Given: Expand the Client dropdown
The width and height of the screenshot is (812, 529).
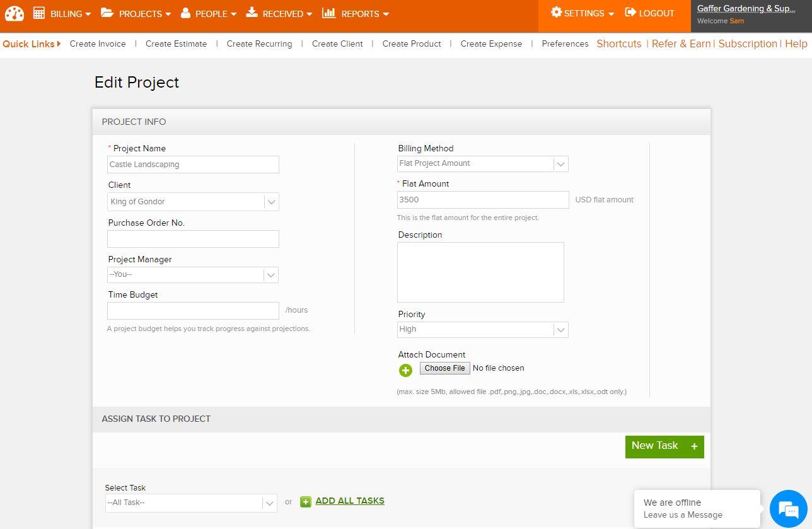Looking at the screenshot, I should click(x=193, y=202).
